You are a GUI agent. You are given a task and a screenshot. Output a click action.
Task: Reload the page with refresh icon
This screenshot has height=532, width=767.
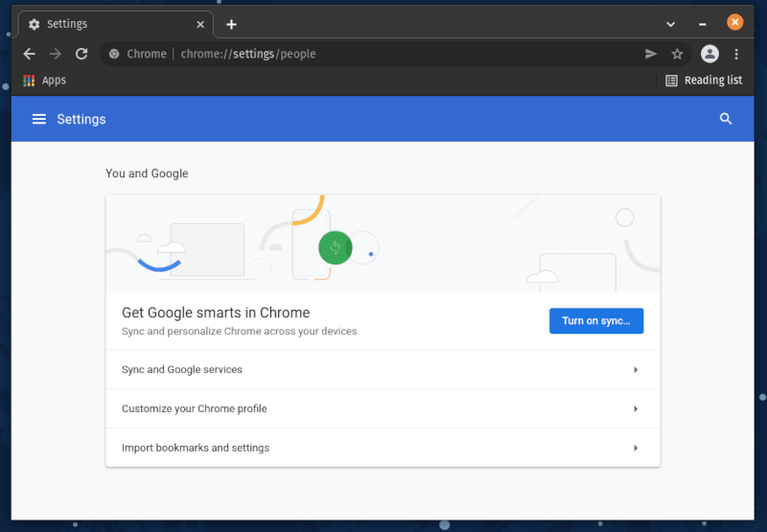[x=82, y=54]
